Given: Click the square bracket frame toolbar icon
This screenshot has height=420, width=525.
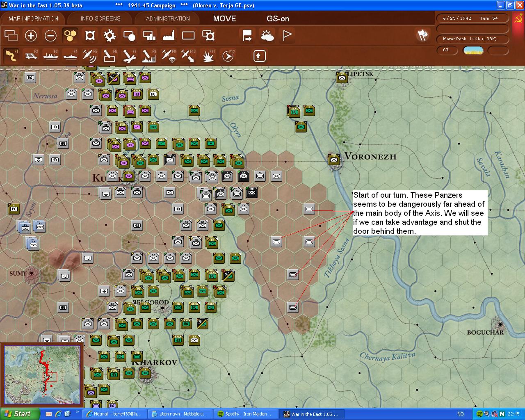Looking at the screenshot, I should click(x=90, y=36).
